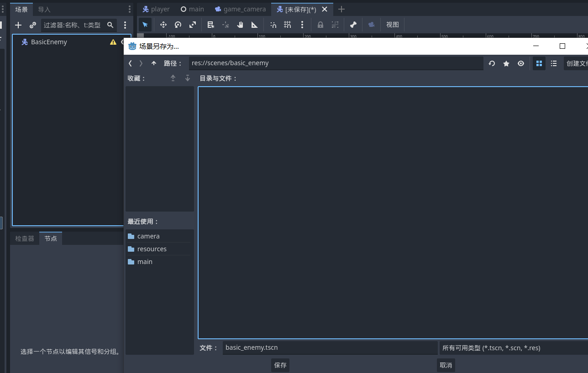The height and width of the screenshot is (373, 588).
Task: Switch to list view mode
Action: coord(554,63)
